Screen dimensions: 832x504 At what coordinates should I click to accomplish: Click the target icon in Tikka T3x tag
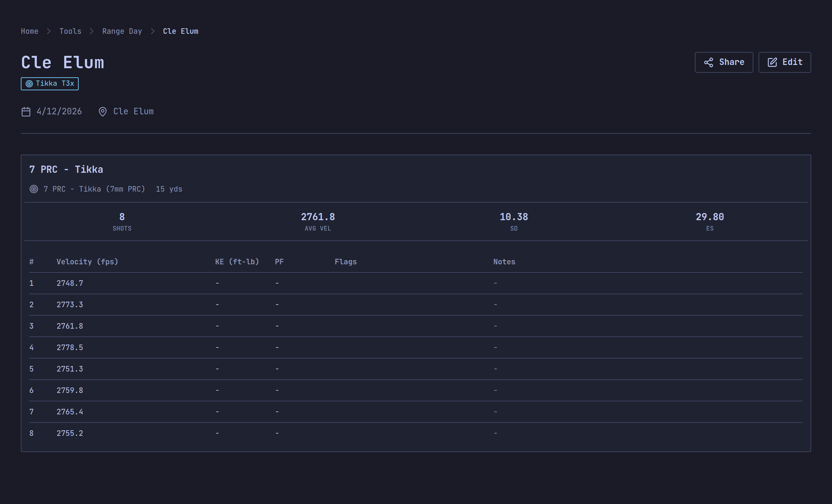click(x=29, y=84)
